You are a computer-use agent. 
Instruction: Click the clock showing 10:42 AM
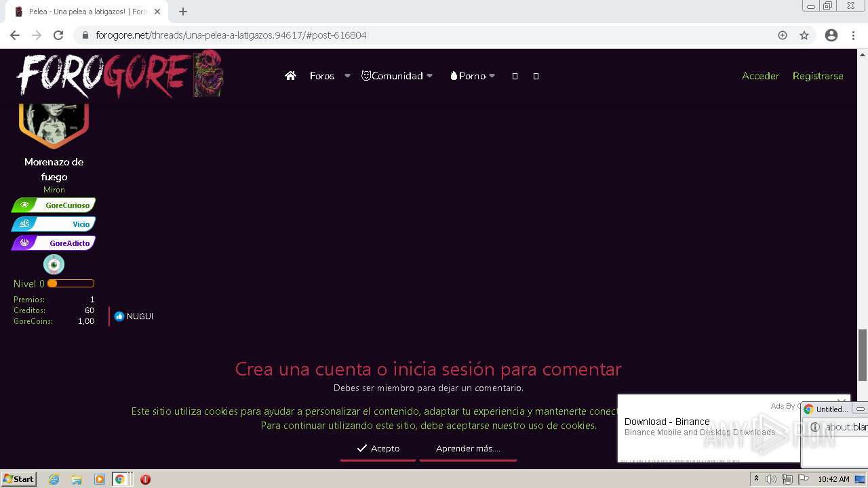click(x=833, y=479)
